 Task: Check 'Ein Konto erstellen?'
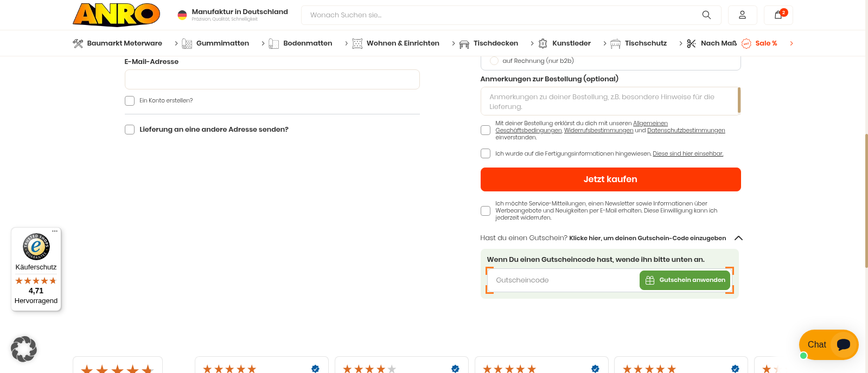[129, 100]
